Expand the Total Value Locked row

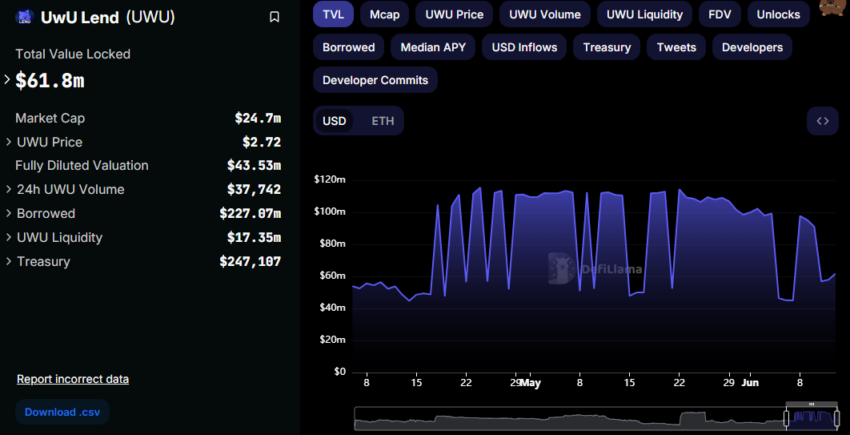9,80
